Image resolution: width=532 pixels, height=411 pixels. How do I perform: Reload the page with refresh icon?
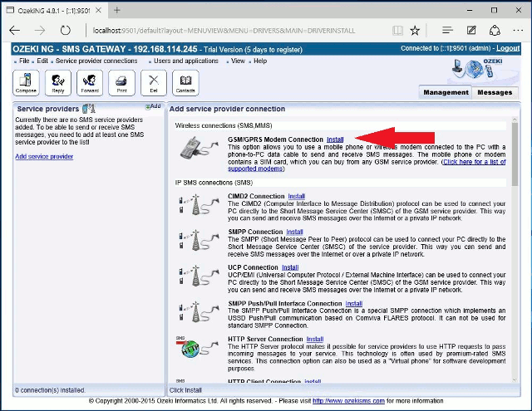(x=65, y=31)
